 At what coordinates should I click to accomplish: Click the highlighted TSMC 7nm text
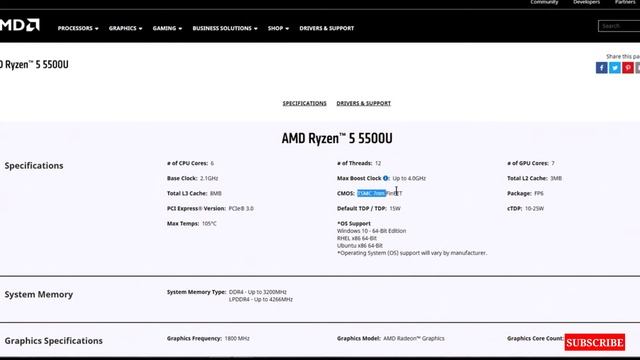tap(371, 193)
